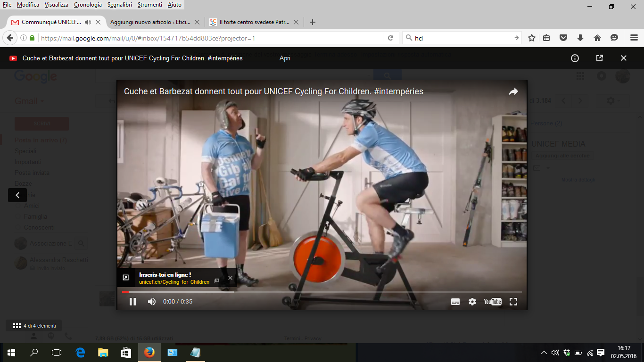Show details info icon in projector bar
The width and height of the screenshot is (644, 362).
tap(575, 58)
